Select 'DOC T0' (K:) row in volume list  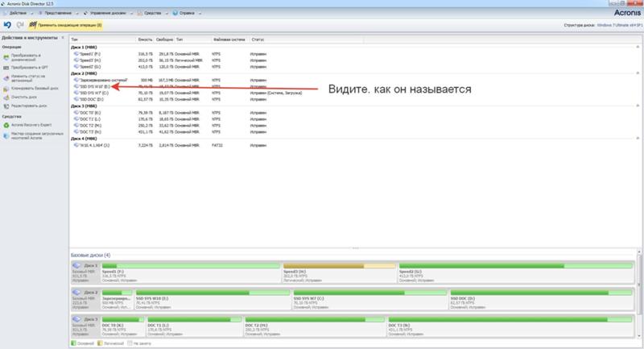click(x=355, y=113)
